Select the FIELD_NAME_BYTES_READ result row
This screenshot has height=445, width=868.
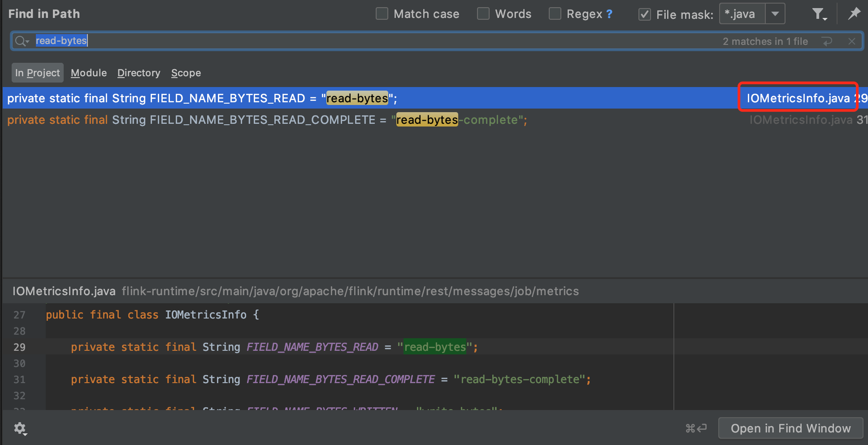(435, 98)
